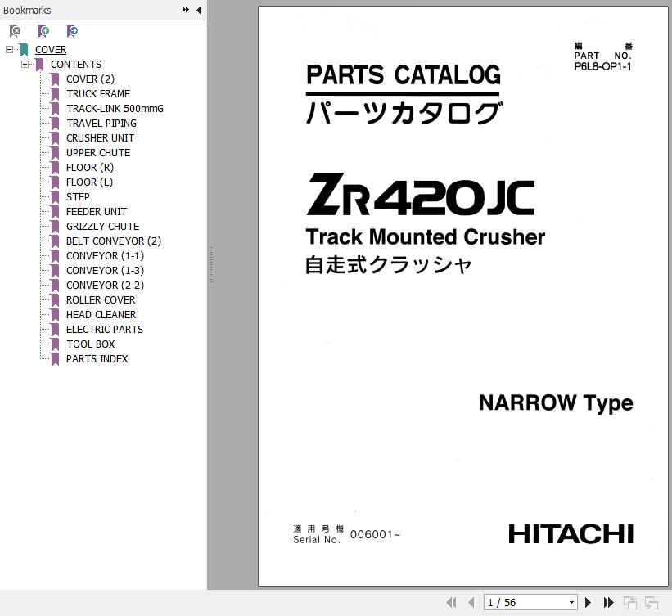Jump to TOOL BOX bookmark
The image size is (672, 616).
pos(90,344)
